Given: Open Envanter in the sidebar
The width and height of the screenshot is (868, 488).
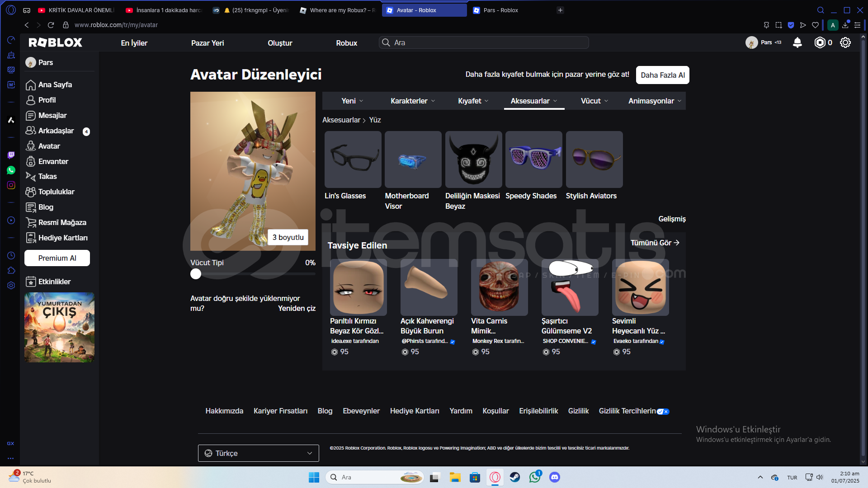Looking at the screenshot, I should click(53, 161).
